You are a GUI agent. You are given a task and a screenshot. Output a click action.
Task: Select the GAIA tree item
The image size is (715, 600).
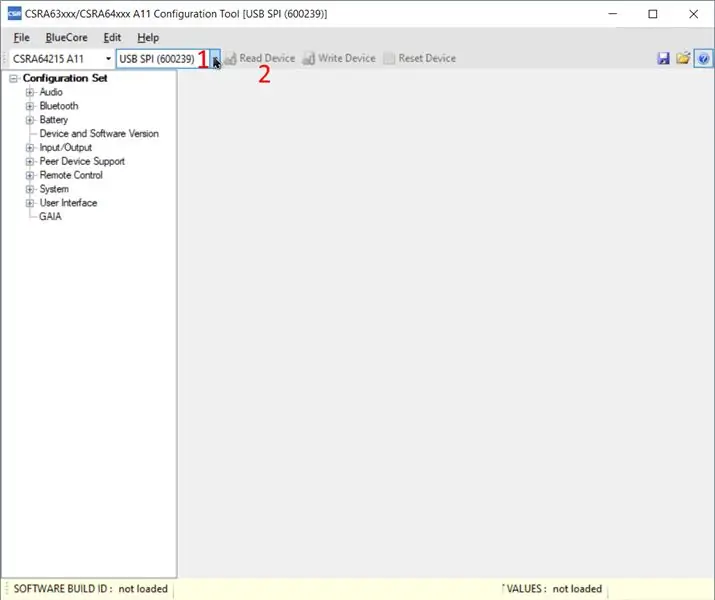click(50, 217)
